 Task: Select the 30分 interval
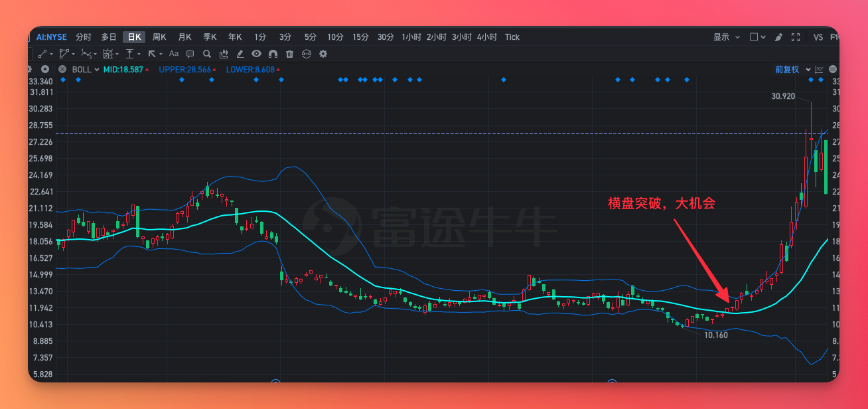386,37
